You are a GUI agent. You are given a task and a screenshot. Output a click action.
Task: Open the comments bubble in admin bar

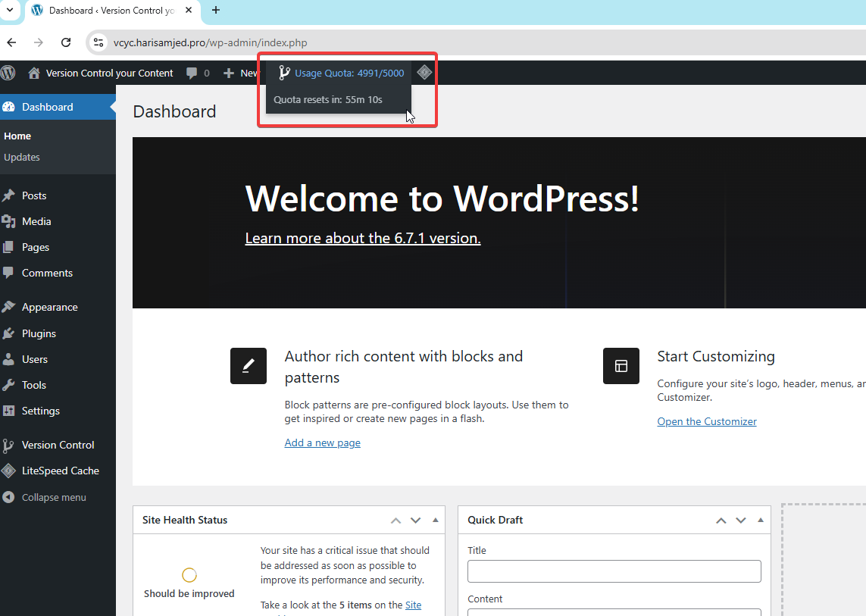[x=192, y=73]
